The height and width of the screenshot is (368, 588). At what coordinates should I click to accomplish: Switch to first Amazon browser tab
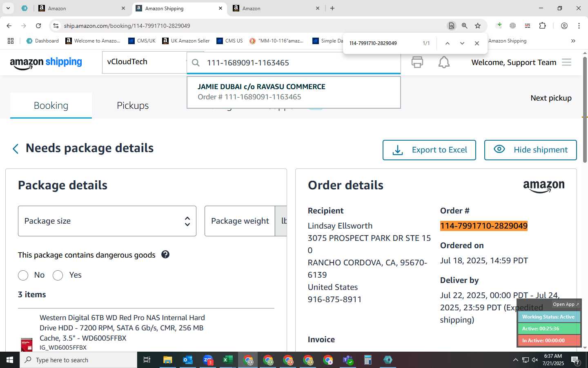(x=82, y=8)
